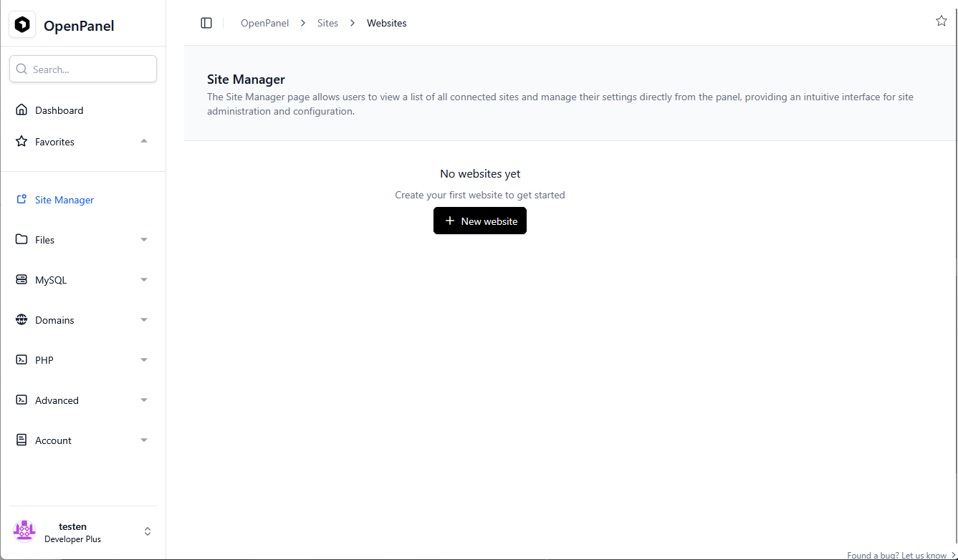Click the Developer Plus plan label

point(72,539)
